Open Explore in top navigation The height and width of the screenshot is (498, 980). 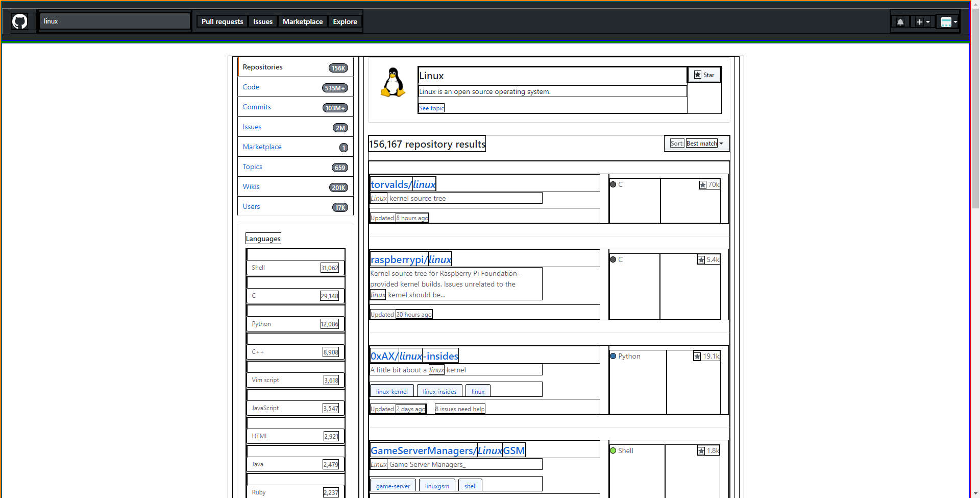(x=345, y=21)
